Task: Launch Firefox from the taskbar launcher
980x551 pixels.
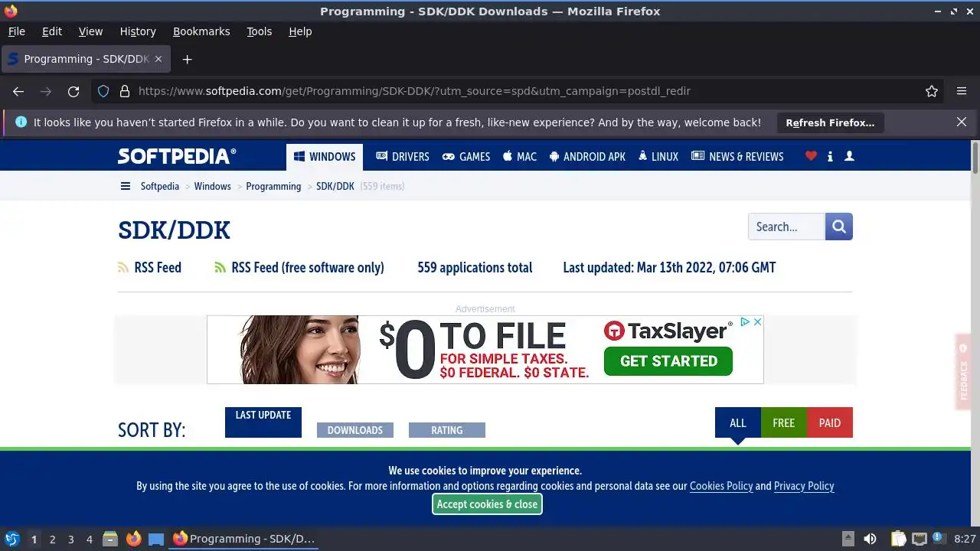Action: (133, 539)
